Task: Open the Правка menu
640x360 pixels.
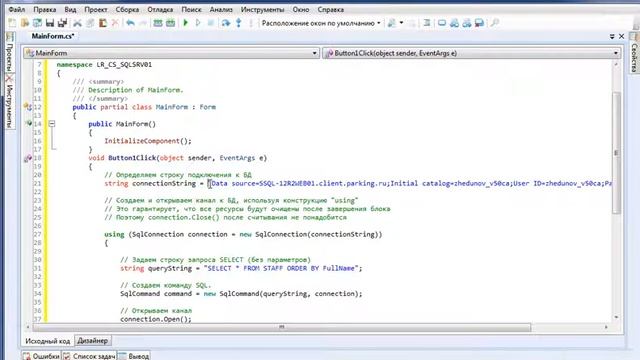Action: click(x=45, y=9)
